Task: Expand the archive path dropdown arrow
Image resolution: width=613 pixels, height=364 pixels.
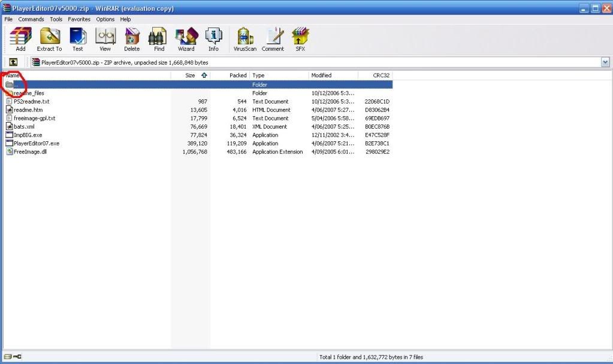Action: [x=605, y=62]
